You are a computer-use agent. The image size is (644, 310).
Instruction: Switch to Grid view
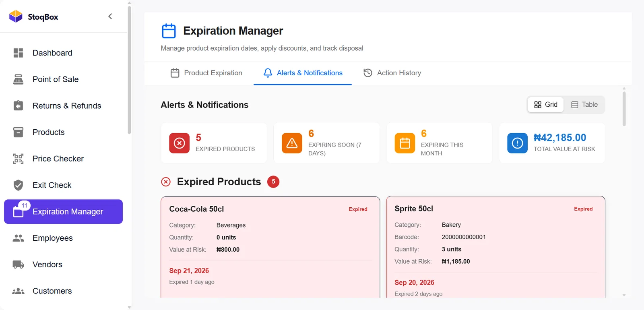[546, 105]
